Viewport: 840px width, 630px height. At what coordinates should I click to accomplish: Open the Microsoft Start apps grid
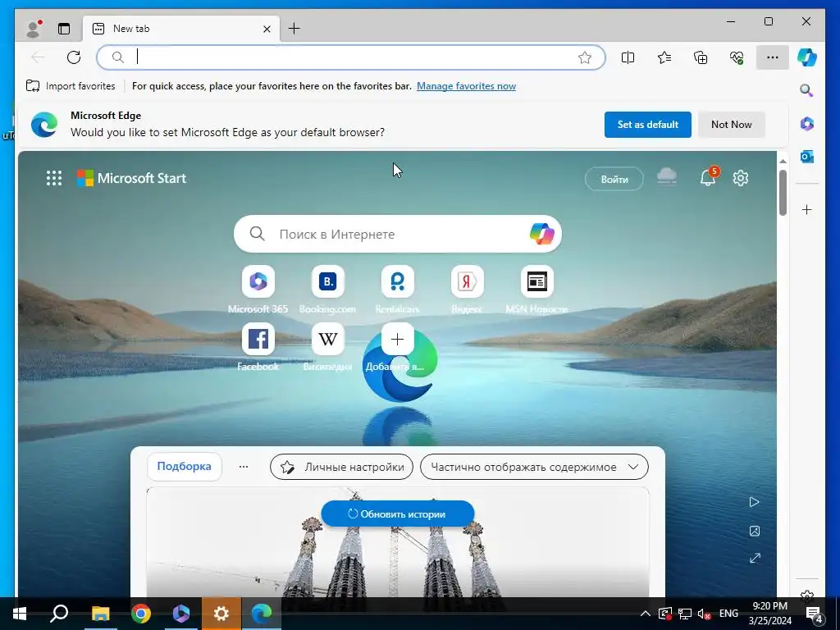(x=53, y=178)
